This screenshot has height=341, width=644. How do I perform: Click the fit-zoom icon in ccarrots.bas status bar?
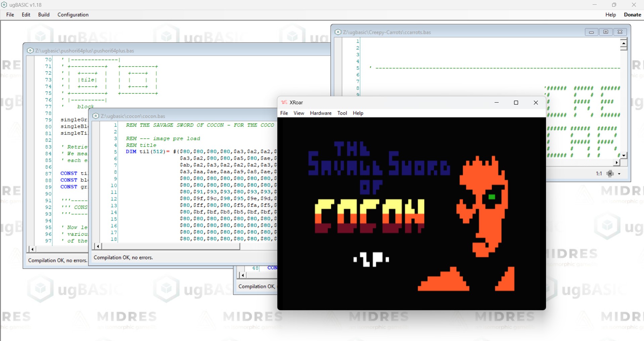[x=610, y=174]
